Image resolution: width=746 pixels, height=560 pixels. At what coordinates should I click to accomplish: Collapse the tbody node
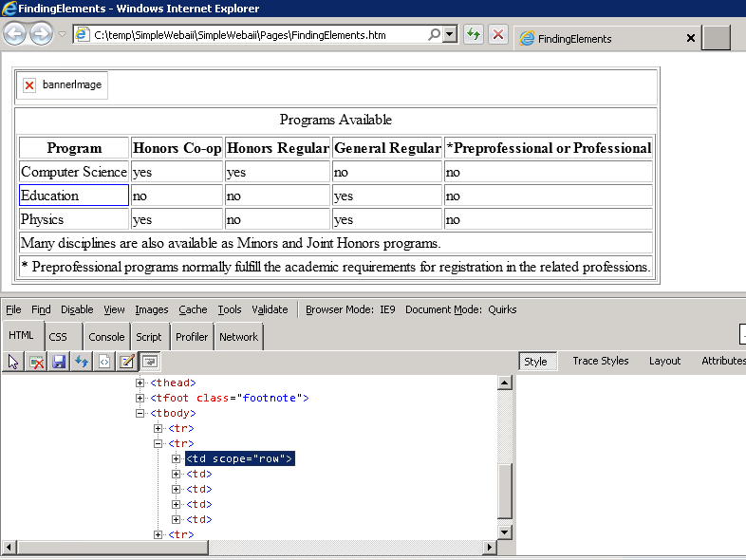(x=140, y=413)
